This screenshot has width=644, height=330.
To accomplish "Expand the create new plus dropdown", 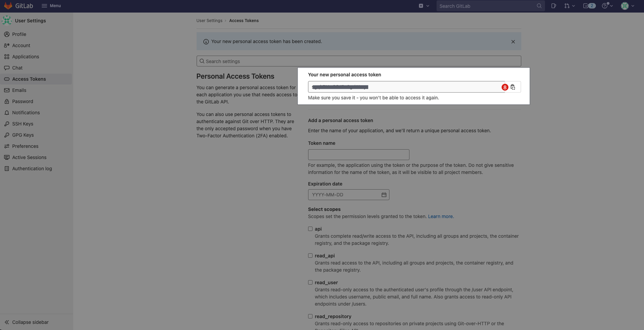I will pyautogui.click(x=424, y=6).
